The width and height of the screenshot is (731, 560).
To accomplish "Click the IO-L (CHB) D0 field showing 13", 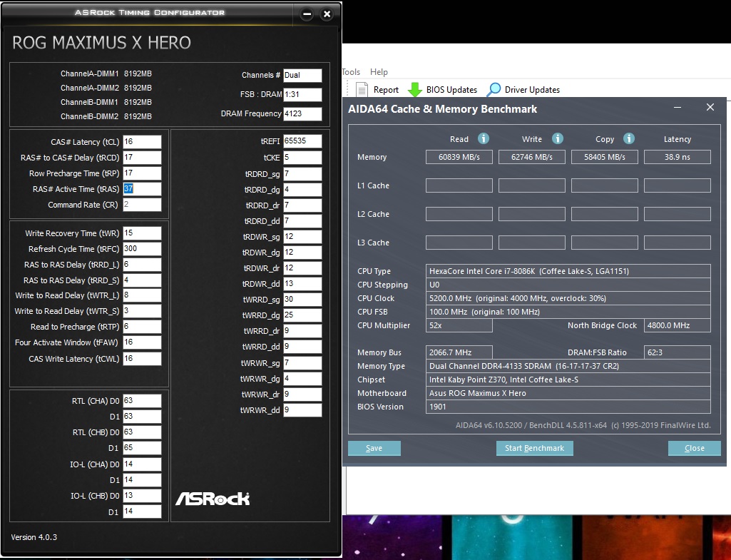I will click(142, 495).
